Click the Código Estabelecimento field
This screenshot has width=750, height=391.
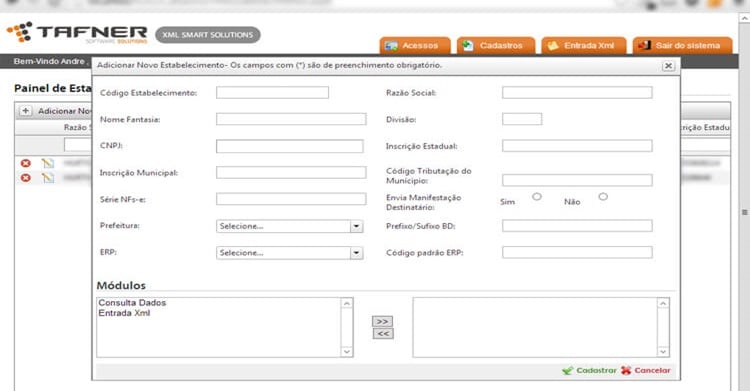click(272, 92)
